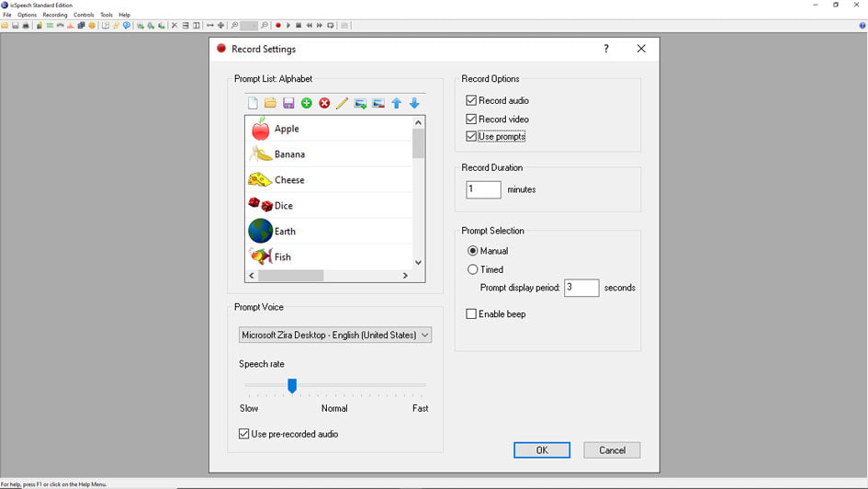Open the File menu
Viewport: 868px width, 489px height.
pyautogui.click(x=7, y=15)
